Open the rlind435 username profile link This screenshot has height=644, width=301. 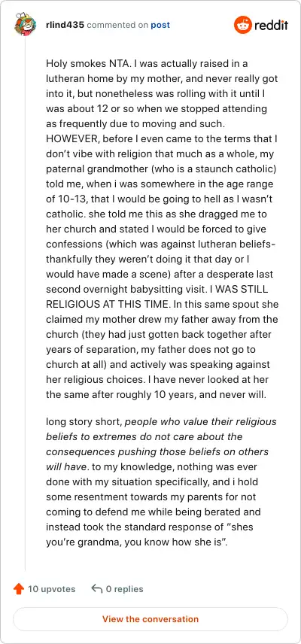pyautogui.click(x=65, y=25)
